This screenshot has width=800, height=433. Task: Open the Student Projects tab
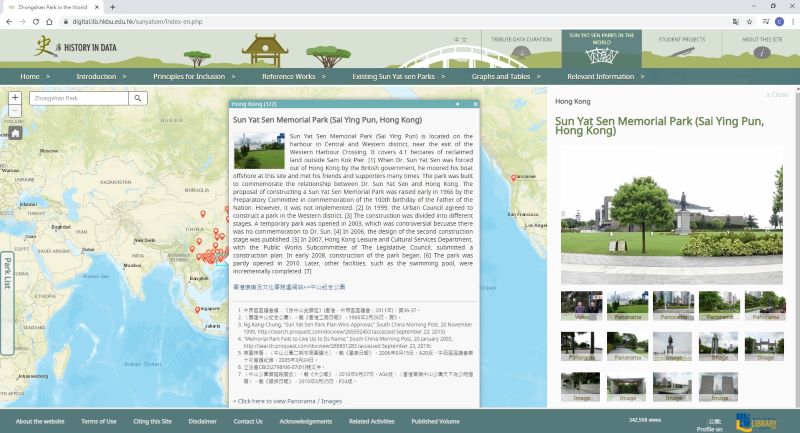click(x=682, y=48)
